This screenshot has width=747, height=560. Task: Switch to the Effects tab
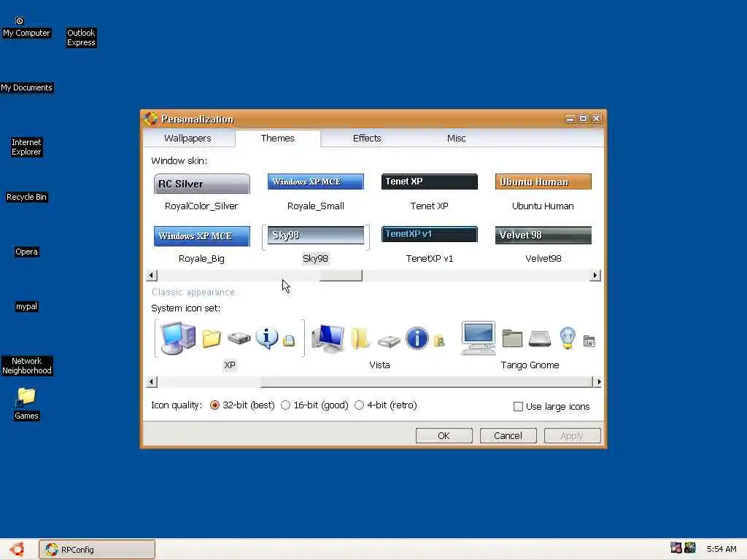(x=367, y=138)
